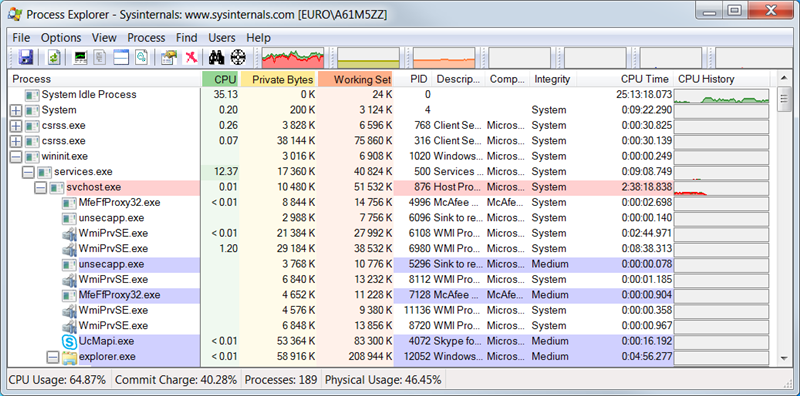
Task: Click the orange physical memory mini graph
Action: [x=444, y=58]
